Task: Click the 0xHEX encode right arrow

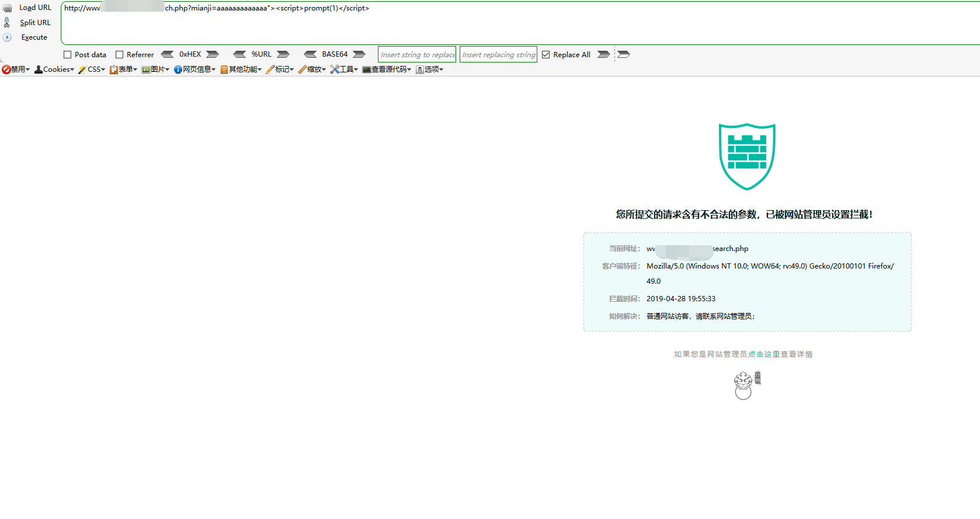Action: coord(213,54)
